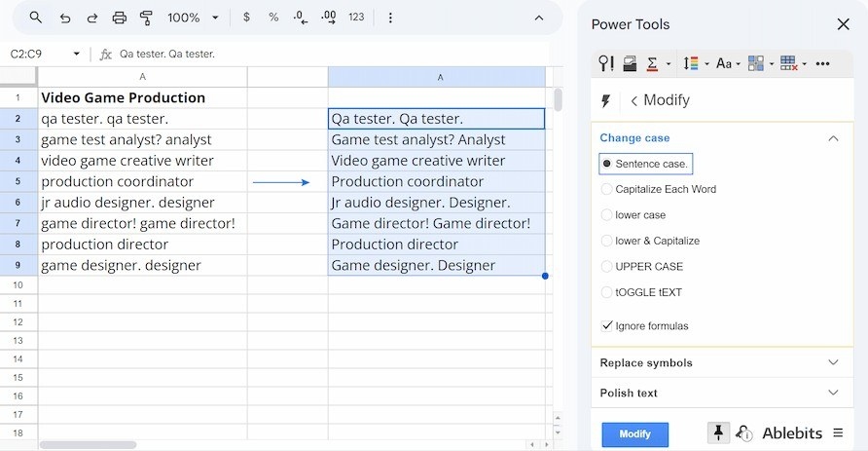Format cells as percent
Viewport: 868px width, 451px height.
click(x=273, y=18)
